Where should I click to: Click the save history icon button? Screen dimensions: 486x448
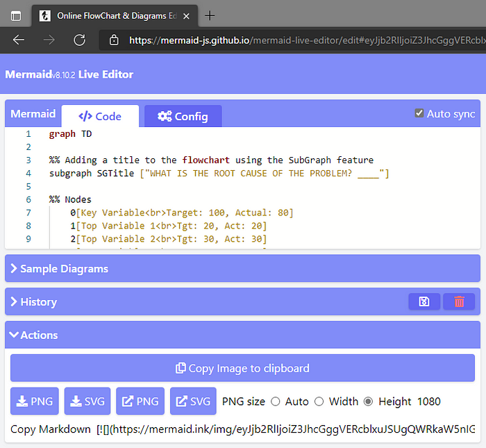424,301
